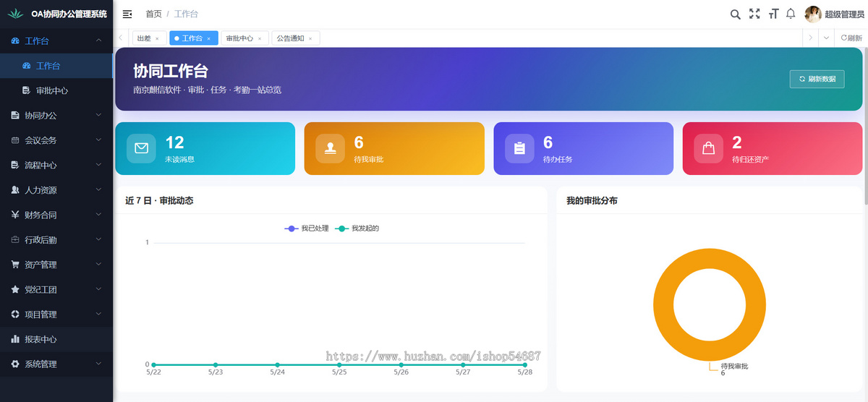Select the active 工作台 tab
Screen dimensions: 868x402
click(x=192, y=38)
